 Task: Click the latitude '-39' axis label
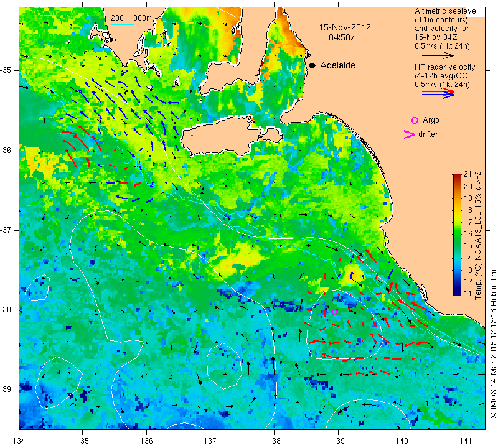(6, 390)
